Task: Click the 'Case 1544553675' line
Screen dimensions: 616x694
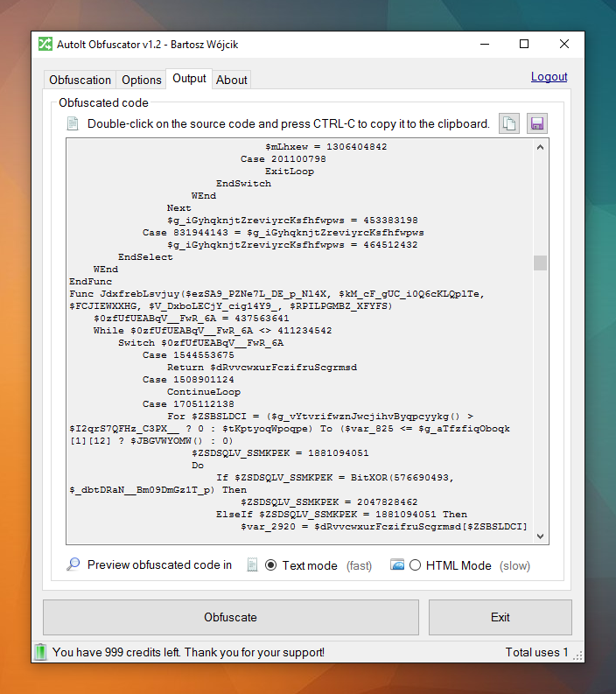Action: point(188,355)
